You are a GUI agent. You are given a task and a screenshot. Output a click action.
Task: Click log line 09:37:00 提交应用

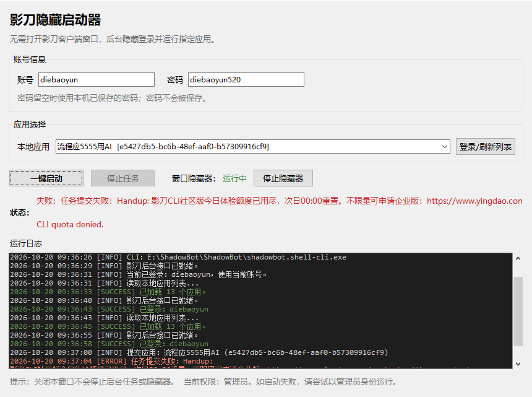[199, 352]
